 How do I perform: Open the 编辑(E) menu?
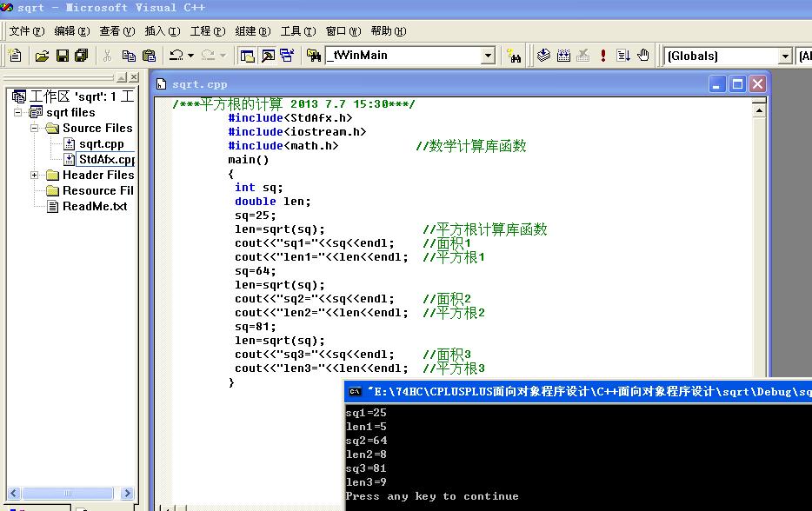[72, 31]
